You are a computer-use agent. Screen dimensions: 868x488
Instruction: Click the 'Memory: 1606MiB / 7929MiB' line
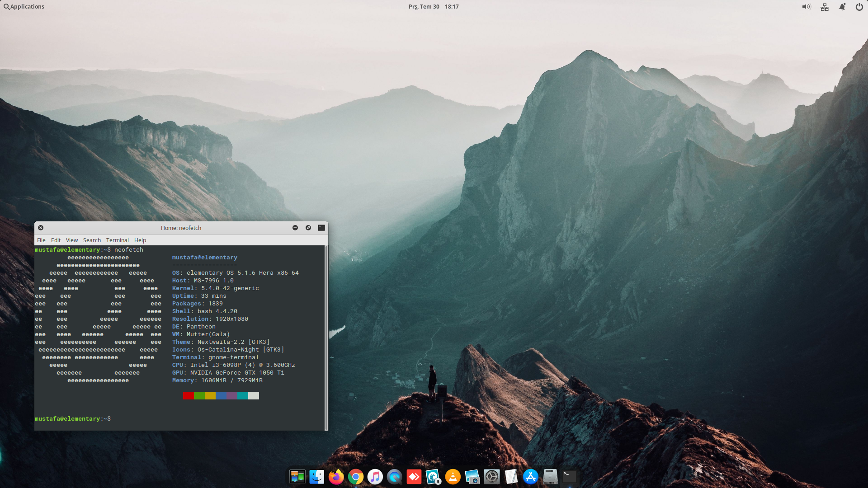[x=217, y=380]
